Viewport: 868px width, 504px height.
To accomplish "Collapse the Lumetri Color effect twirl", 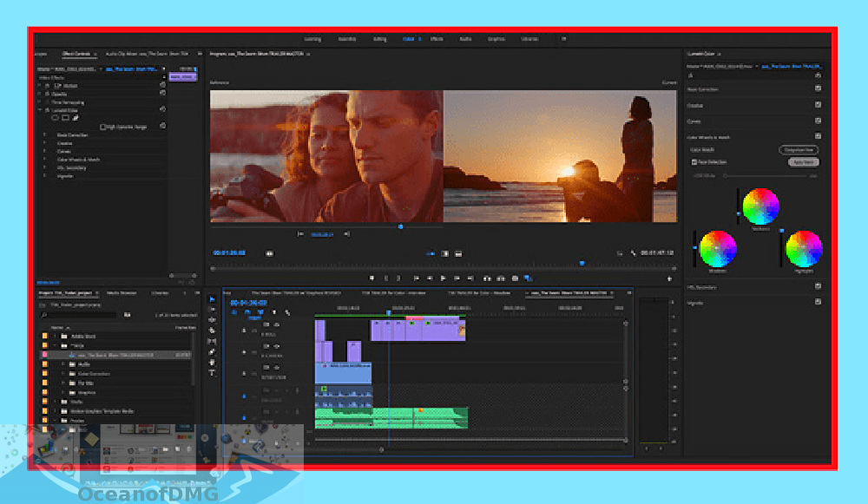I will (40, 110).
